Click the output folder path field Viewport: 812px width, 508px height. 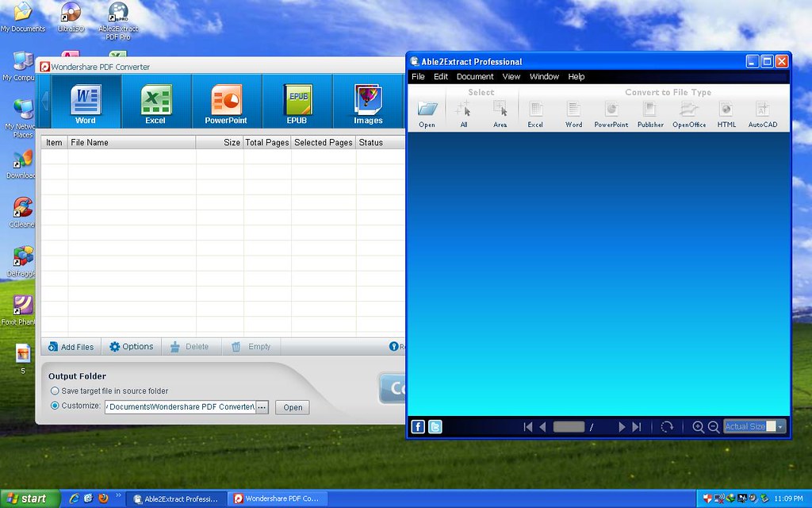[x=180, y=407]
